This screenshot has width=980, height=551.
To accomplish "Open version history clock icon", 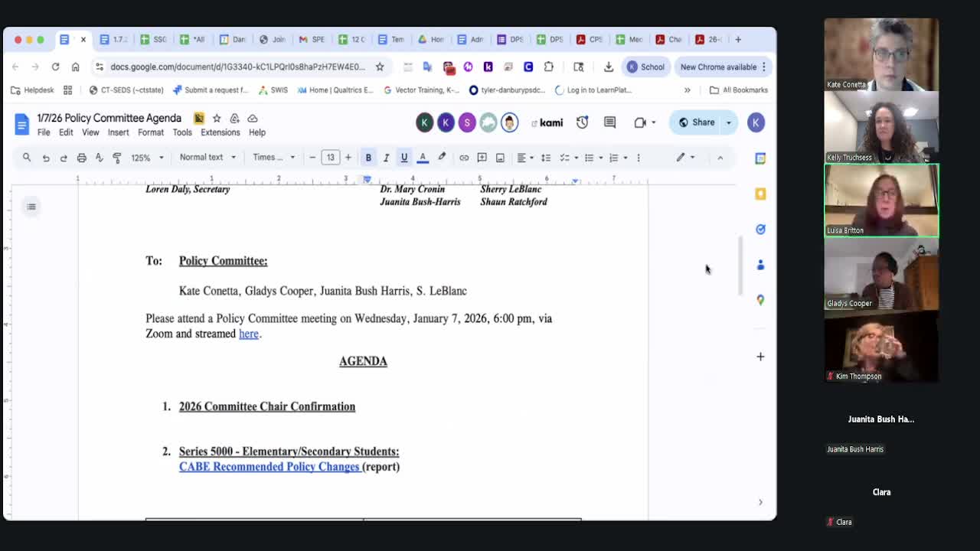I will point(583,122).
